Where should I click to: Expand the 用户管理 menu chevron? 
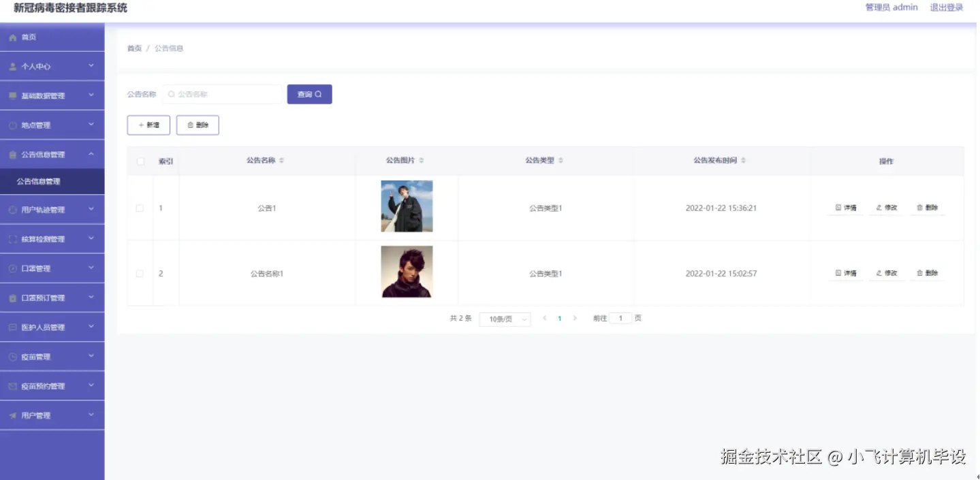click(x=91, y=415)
